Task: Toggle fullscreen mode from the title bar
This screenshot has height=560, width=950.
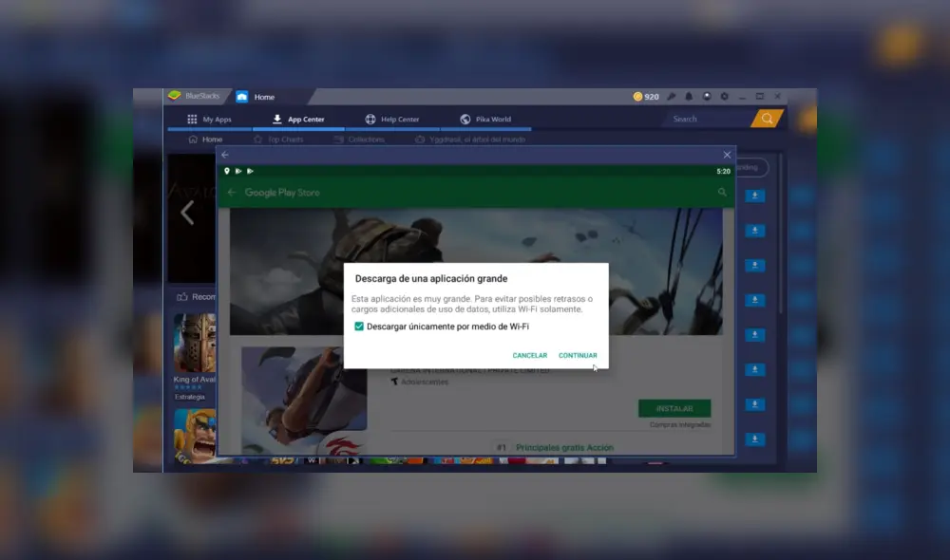Action: click(x=760, y=96)
